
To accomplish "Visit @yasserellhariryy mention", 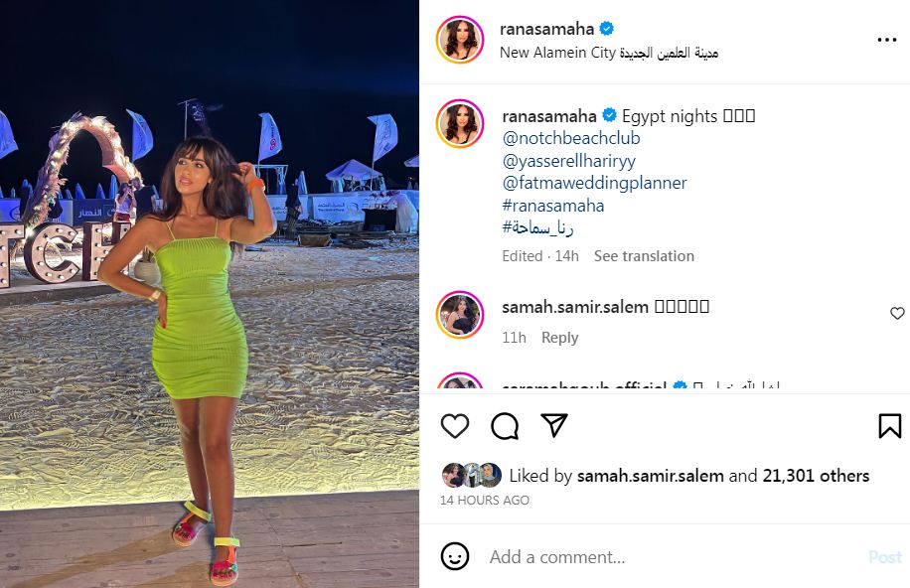I will (x=568, y=161).
